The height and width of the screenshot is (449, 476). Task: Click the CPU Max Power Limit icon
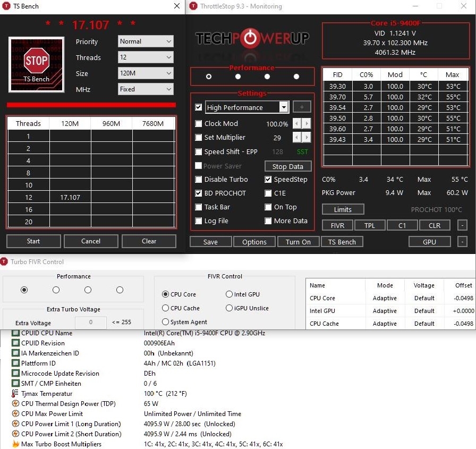[x=15, y=413]
